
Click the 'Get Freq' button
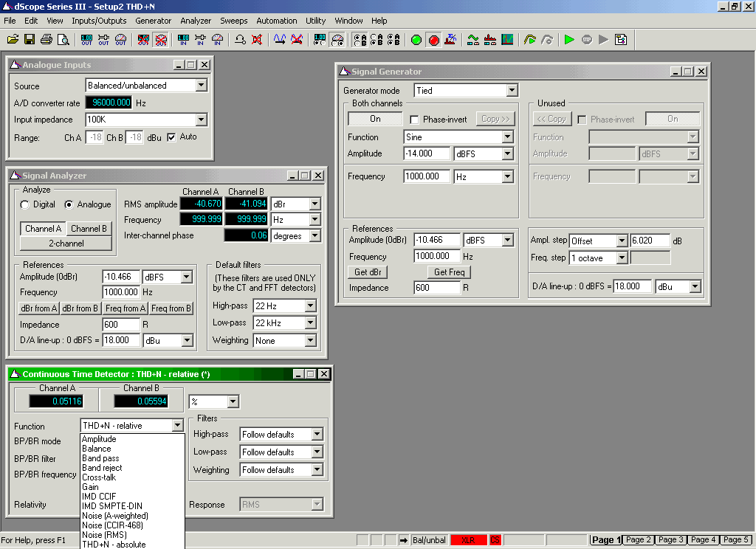coord(450,272)
